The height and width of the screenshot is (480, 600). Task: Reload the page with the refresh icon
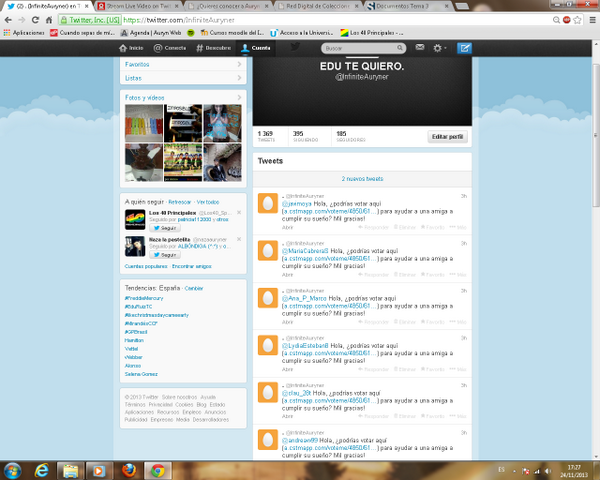click(x=35, y=20)
